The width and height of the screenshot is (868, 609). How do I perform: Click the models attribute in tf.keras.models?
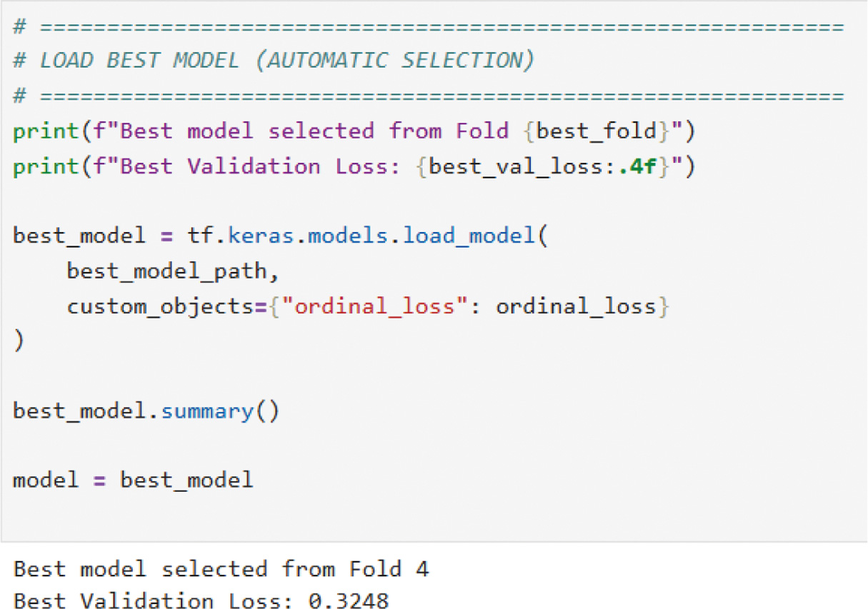(x=348, y=235)
